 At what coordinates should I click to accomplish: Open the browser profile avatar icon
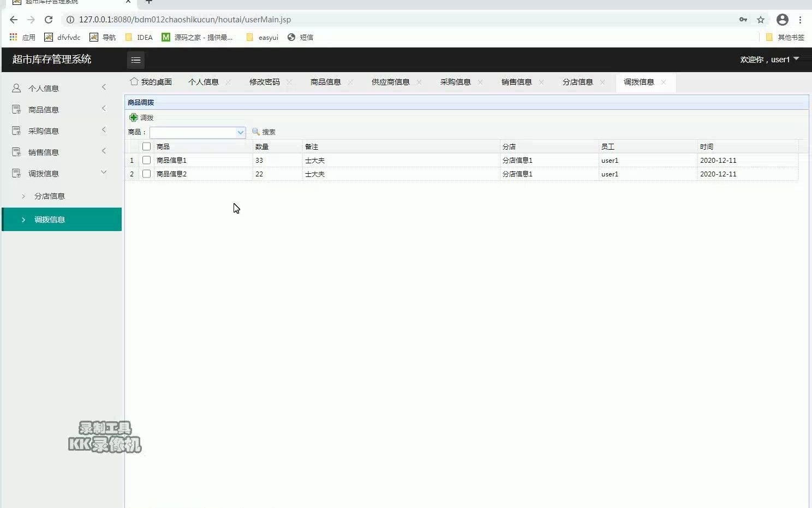(783, 20)
